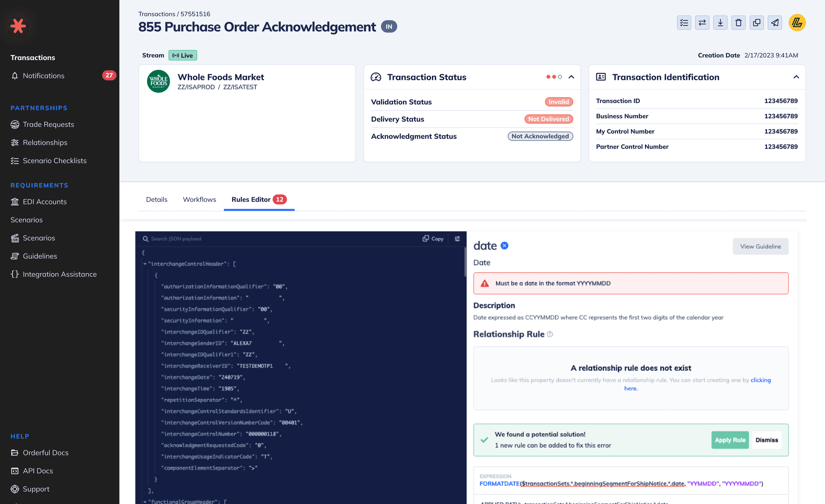Click the Apply Rule button
Image resolution: width=825 pixels, height=504 pixels.
point(730,440)
